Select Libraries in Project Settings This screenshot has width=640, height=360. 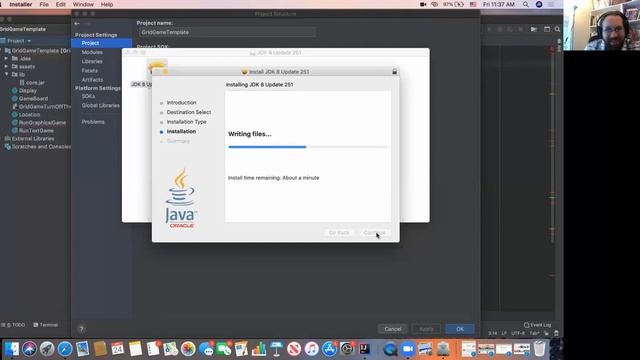[92, 61]
